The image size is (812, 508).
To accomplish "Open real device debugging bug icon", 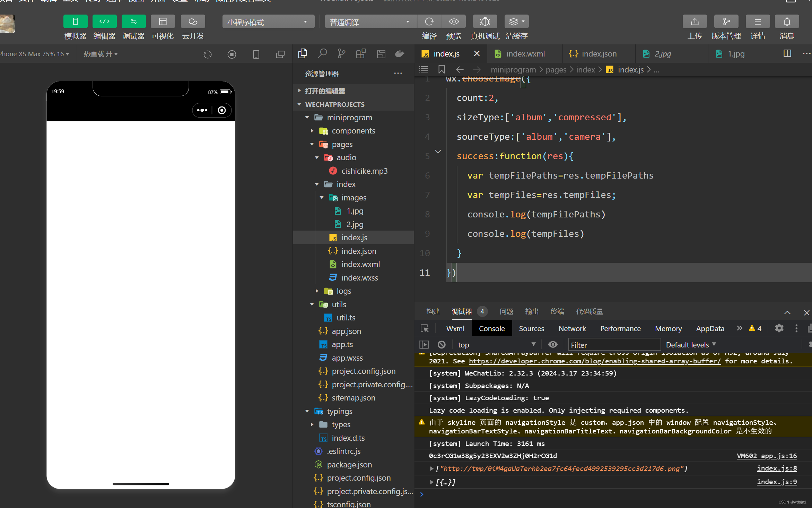I will tap(485, 21).
